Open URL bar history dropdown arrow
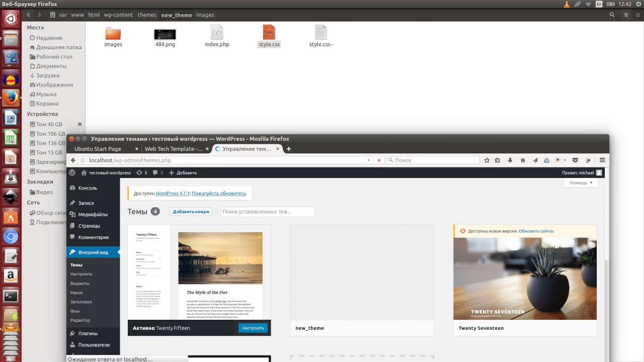 (369, 160)
